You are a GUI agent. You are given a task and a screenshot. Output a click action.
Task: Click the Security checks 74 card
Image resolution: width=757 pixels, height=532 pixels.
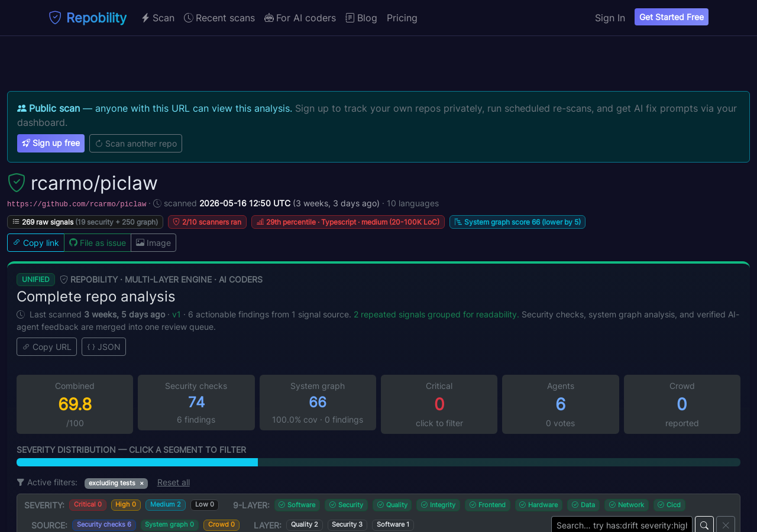(x=196, y=403)
